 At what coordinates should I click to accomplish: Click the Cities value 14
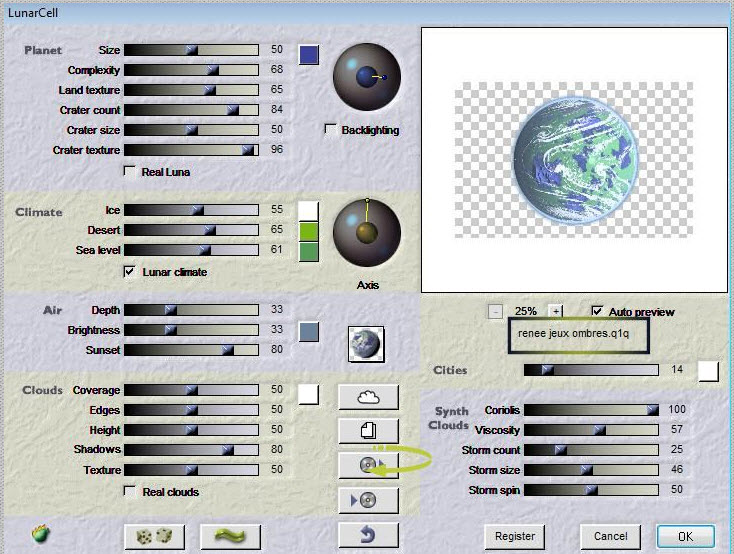[676, 369]
